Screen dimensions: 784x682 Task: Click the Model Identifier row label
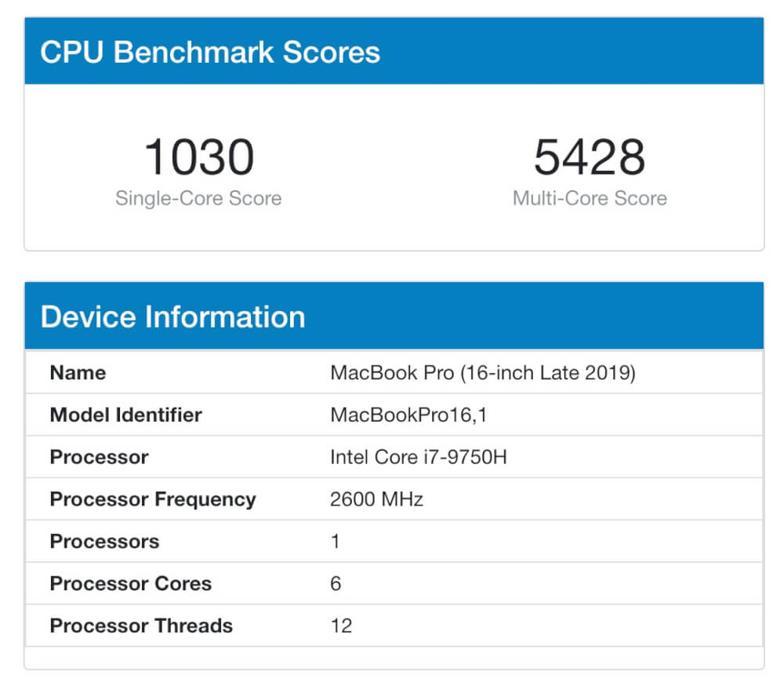(126, 415)
